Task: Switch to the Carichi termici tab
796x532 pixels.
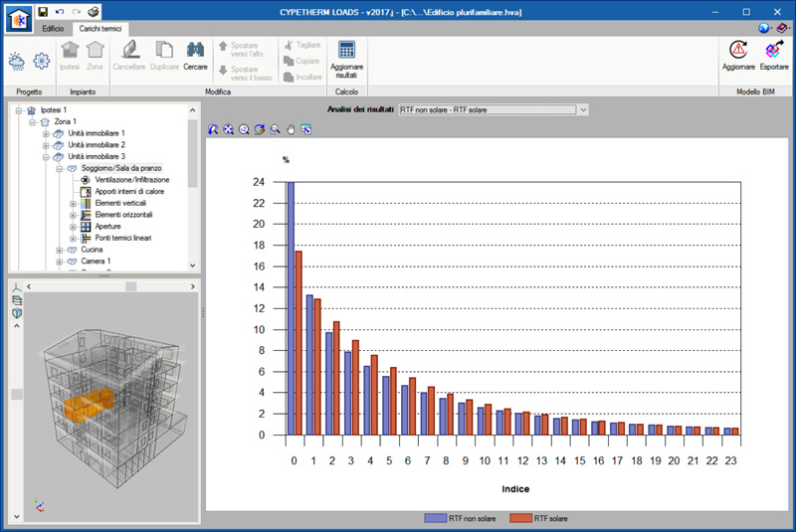Action: click(x=100, y=29)
